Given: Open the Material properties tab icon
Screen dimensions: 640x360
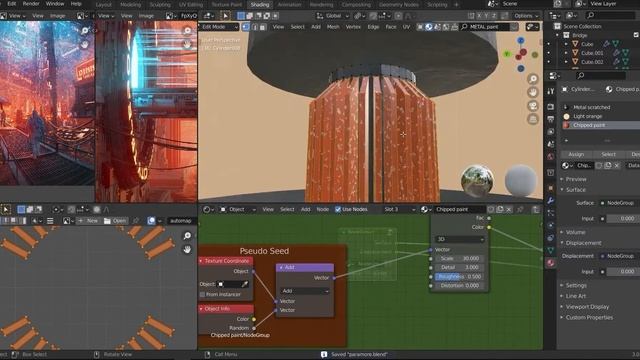Looking at the screenshot, I should 551,263.
